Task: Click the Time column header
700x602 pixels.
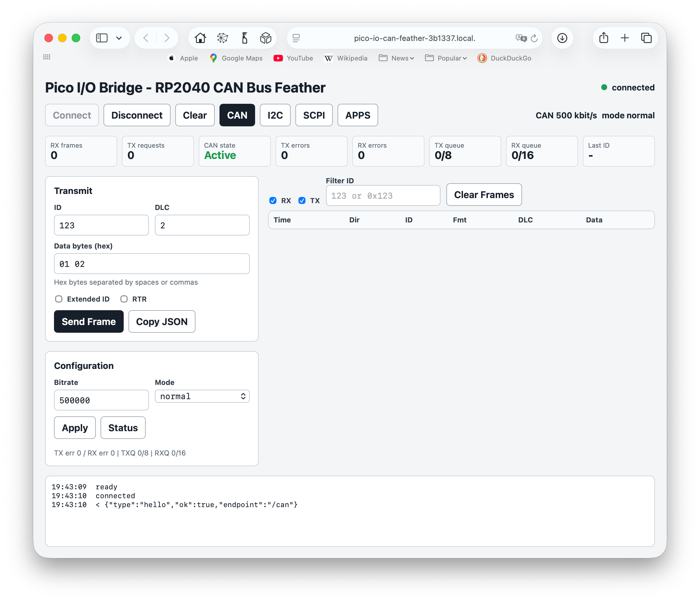Action: click(x=282, y=220)
